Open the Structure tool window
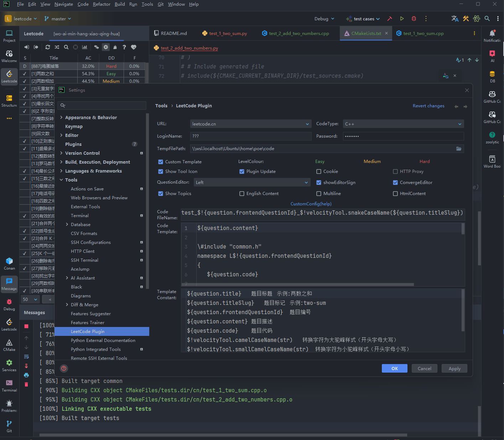The image size is (504, 440). click(9, 101)
